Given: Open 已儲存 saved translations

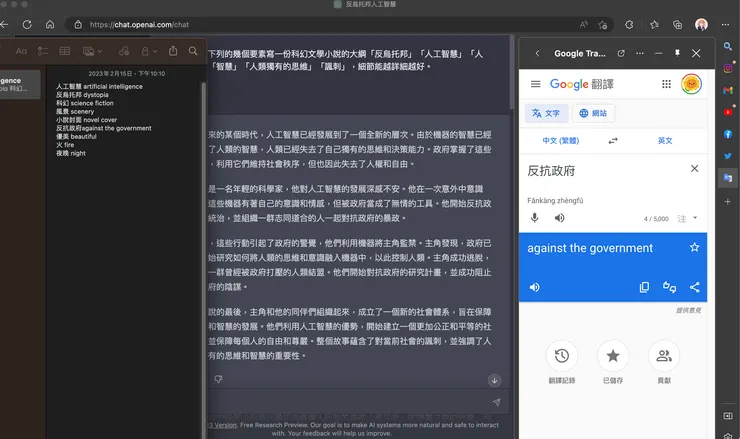Looking at the screenshot, I should [x=613, y=355].
